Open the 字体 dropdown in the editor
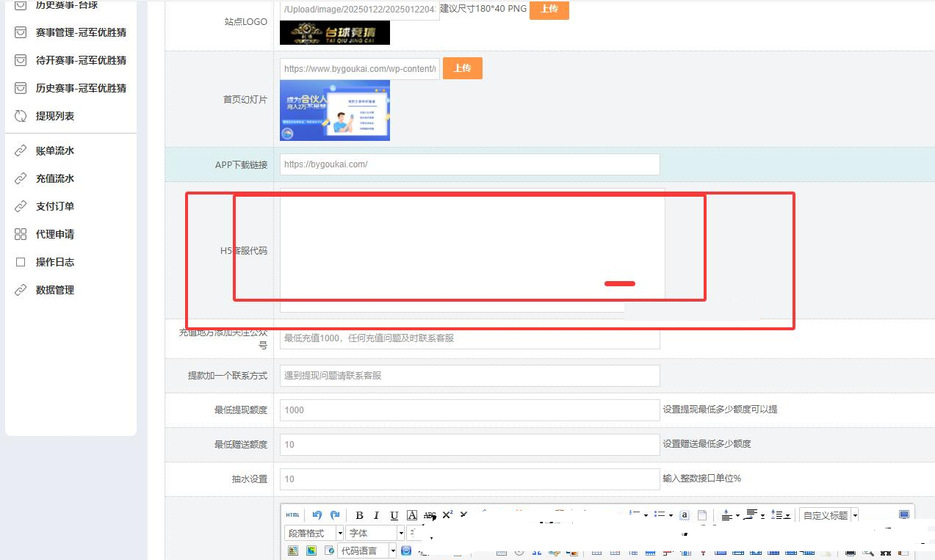This screenshot has height=560, width=935. click(375, 532)
